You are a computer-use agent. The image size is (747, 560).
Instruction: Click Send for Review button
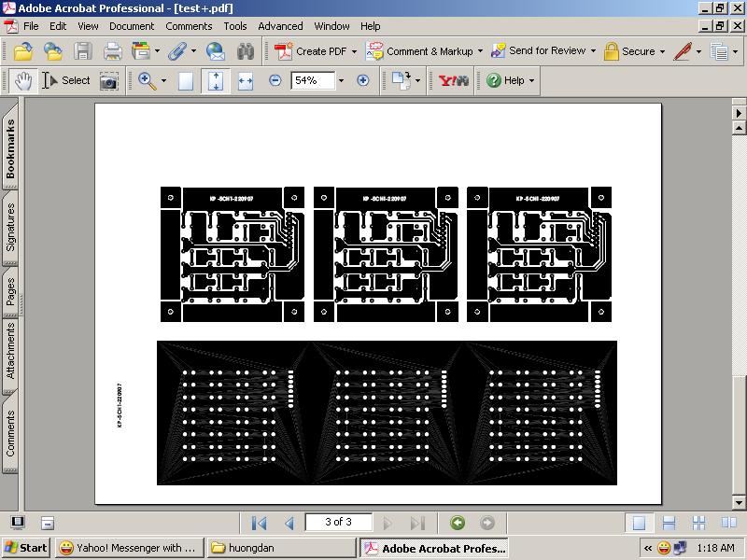tap(539, 50)
